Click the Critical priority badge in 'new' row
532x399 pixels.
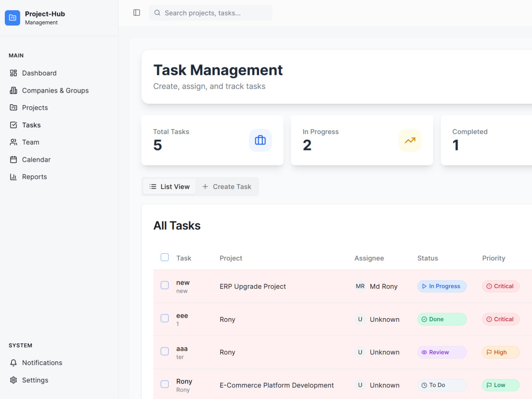[x=501, y=286]
